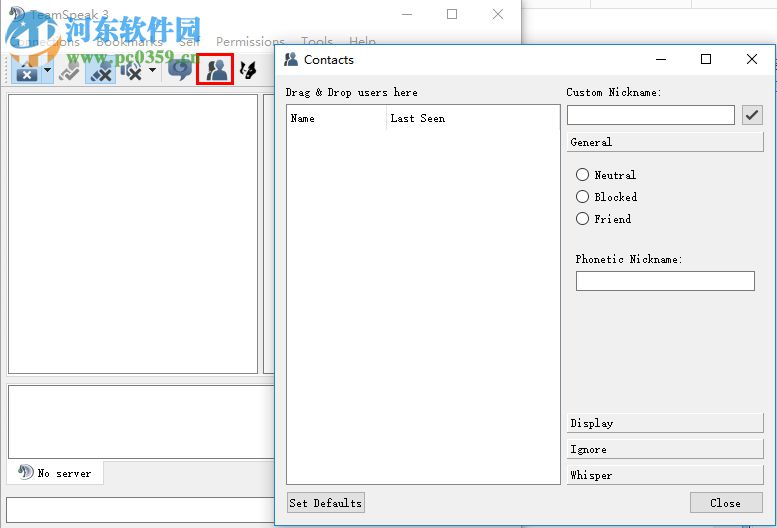Select the Friend radio option
The width and height of the screenshot is (777, 528).
pos(604,218)
